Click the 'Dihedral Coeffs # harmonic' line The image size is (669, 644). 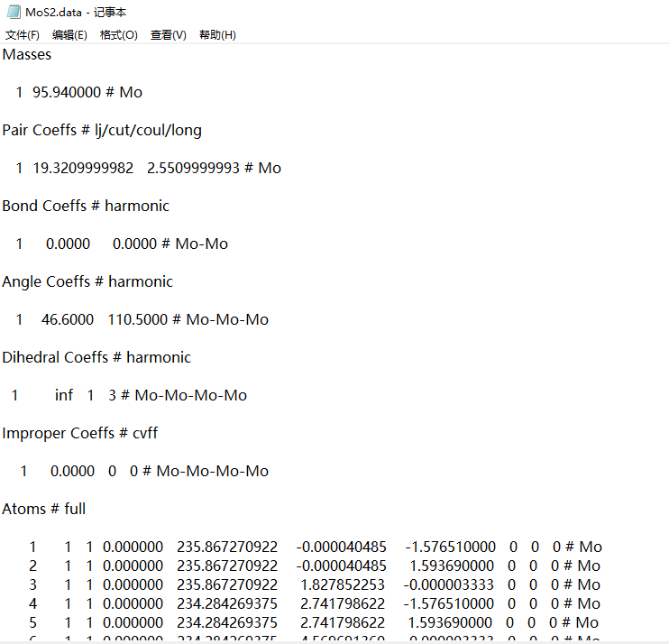(x=96, y=357)
